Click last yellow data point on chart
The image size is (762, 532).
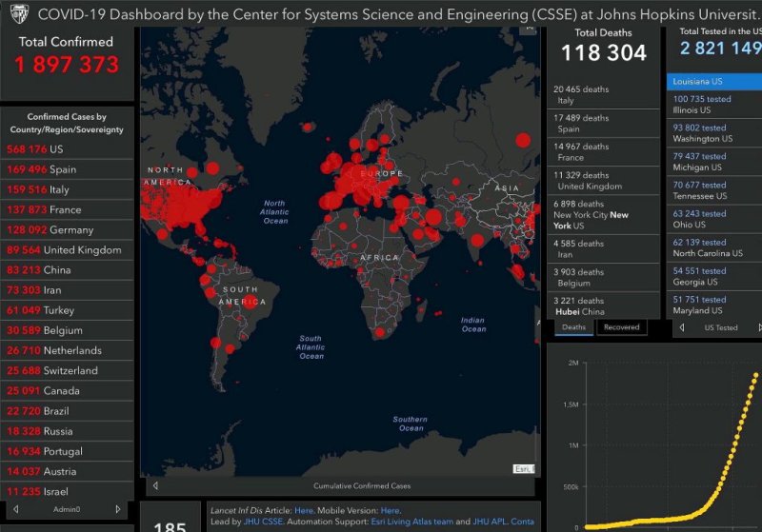(756, 375)
